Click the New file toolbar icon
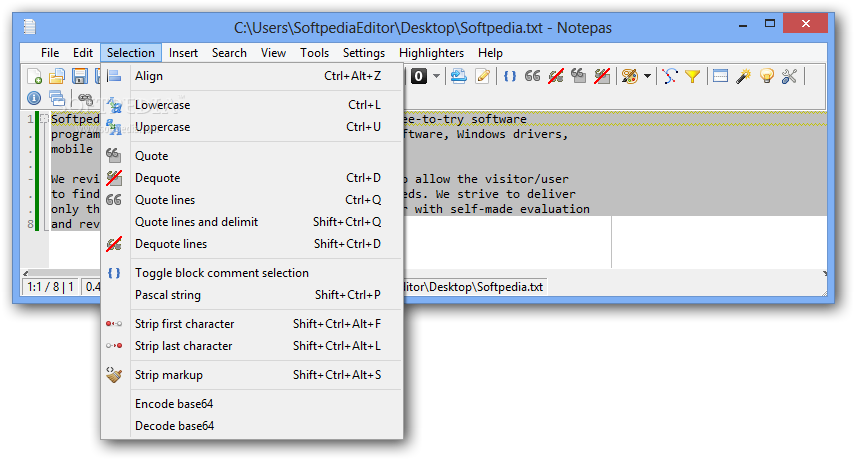Screen dimensions: 855x460 (x=34, y=76)
